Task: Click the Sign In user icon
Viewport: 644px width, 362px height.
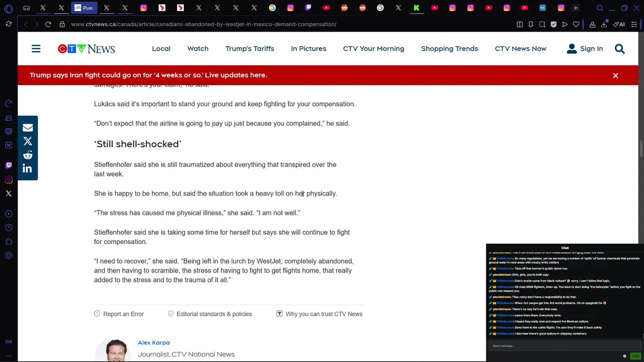Action: [x=572, y=49]
